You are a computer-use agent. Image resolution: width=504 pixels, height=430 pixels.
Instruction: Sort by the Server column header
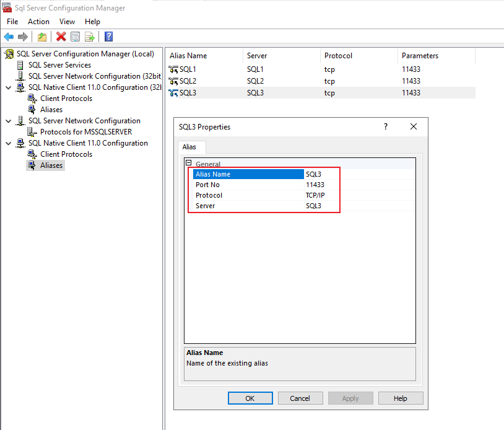point(282,56)
